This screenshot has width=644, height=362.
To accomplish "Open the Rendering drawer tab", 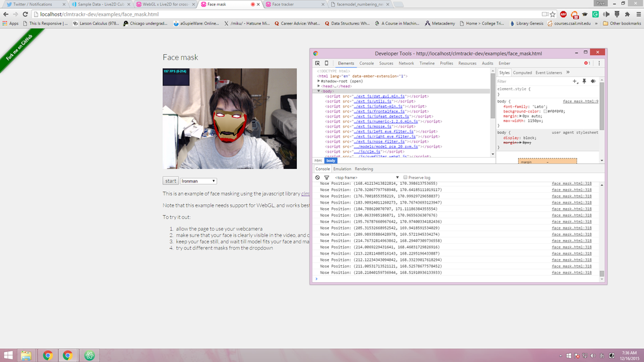I will (x=364, y=168).
